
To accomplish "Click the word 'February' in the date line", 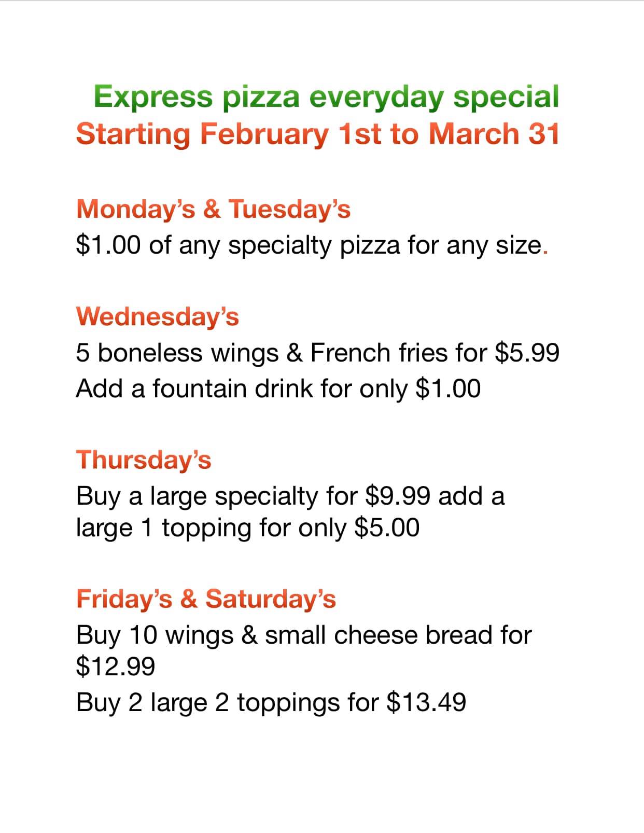I will click(264, 134).
